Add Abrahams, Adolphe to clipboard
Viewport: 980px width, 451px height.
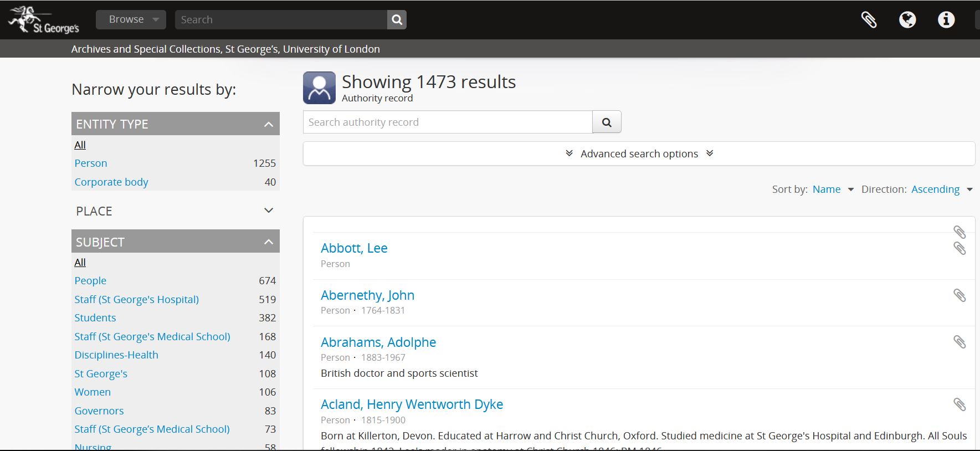pyautogui.click(x=960, y=342)
